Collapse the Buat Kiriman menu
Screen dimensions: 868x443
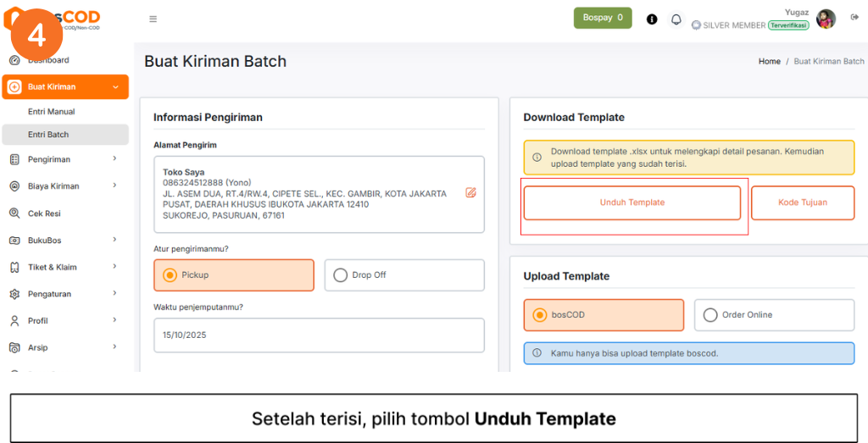coord(115,87)
